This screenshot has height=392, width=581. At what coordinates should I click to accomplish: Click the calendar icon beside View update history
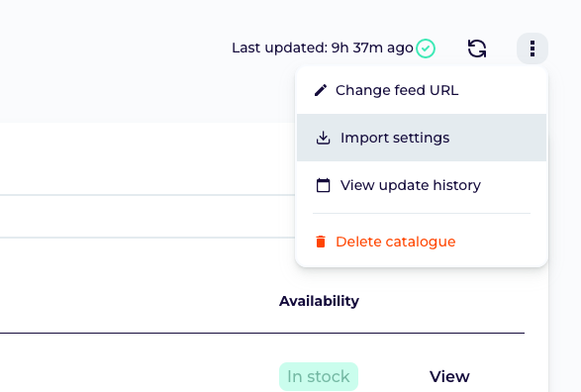click(323, 185)
